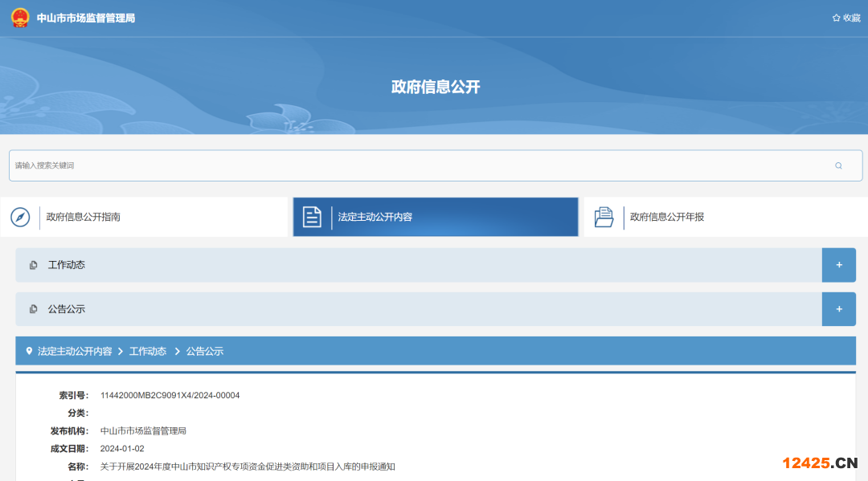The image size is (868, 481).
Task: Click the national emblem logo
Action: (20, 18)
